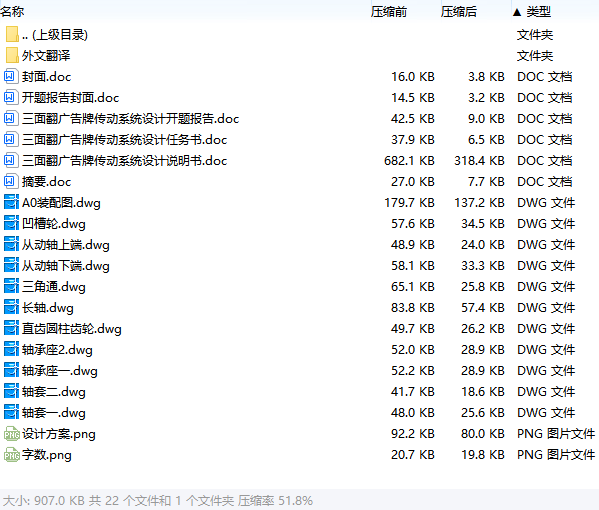Select 三面翻广告牌传动系统设计任务书.doc file name
The width and height of the screenshot is (599, 510).
124,140
